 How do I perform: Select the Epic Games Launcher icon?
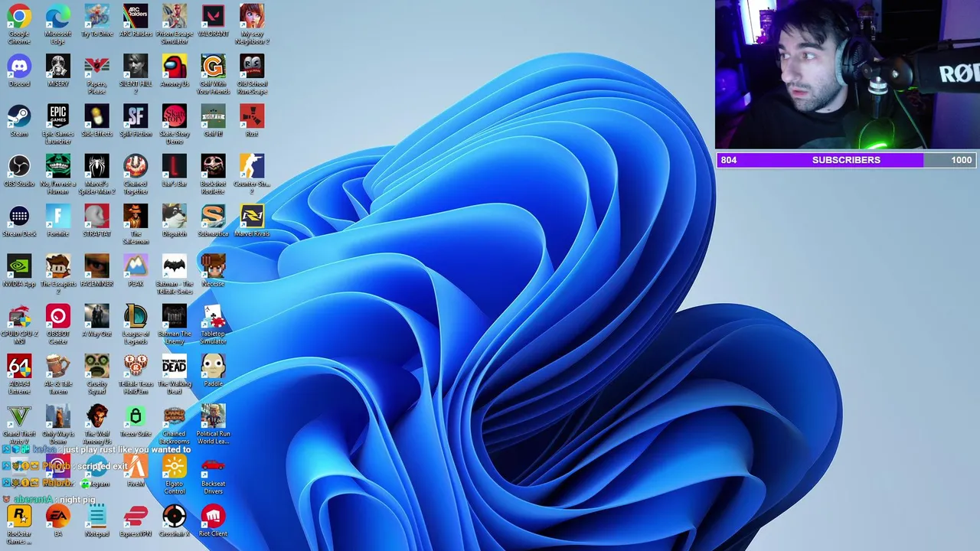(58, 116)
